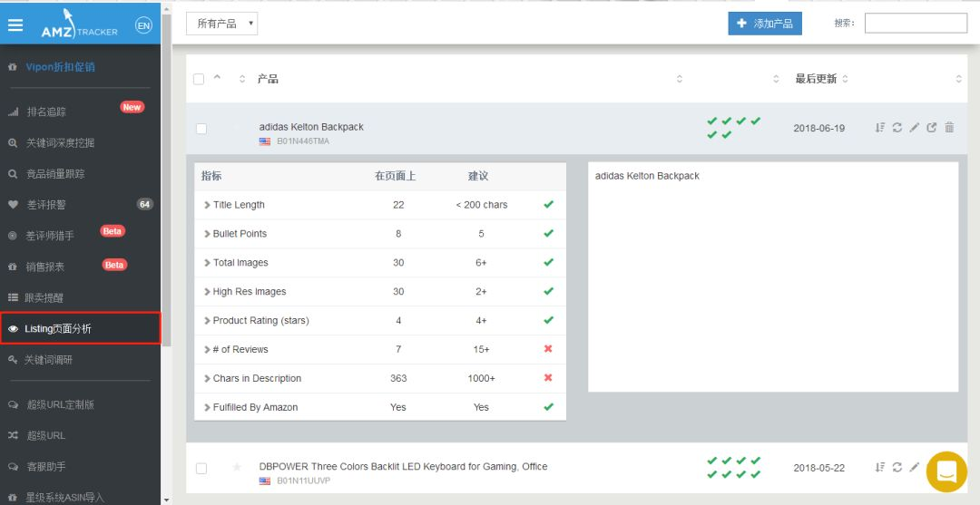Click the plus icon on the add product button
This screenshot has width=980, height=505.
742,24
